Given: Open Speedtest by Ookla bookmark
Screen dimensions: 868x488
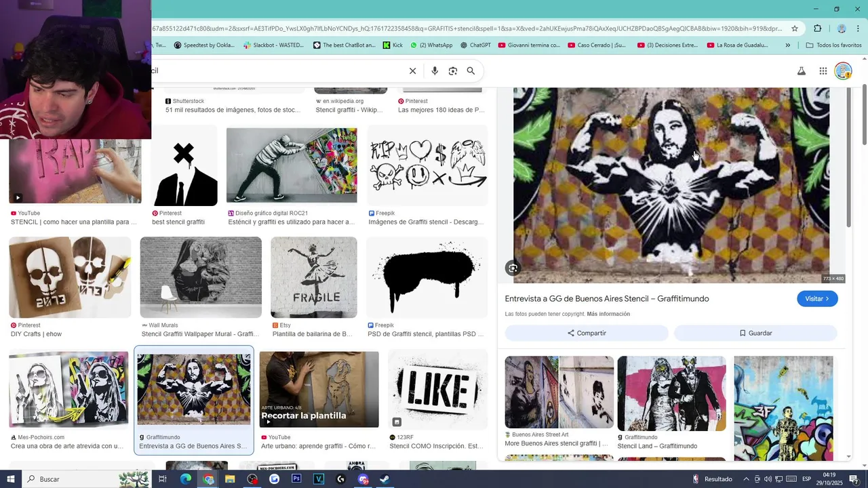Looking at the screenshot, I should click(x=204, y=45).
